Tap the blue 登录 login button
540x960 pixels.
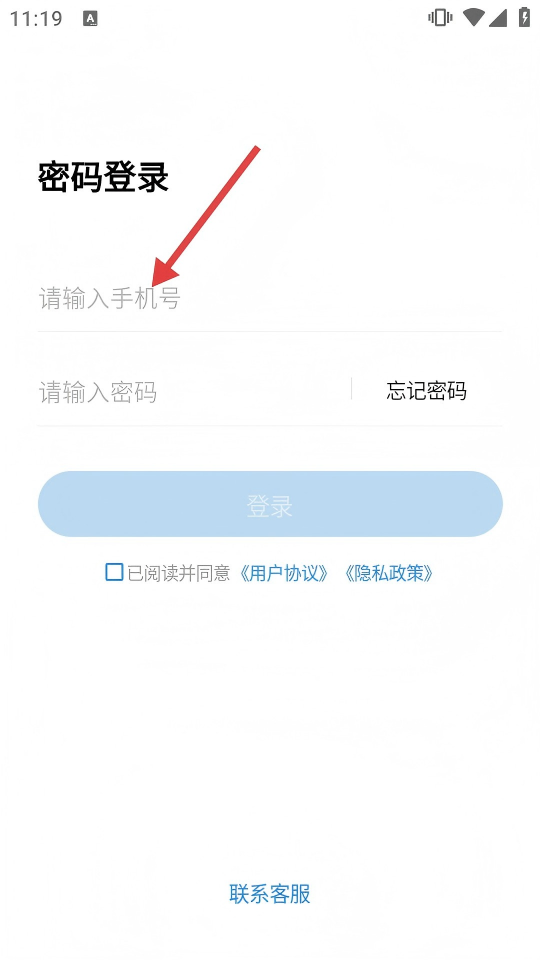pyautogui.click(x=270, y=504)
